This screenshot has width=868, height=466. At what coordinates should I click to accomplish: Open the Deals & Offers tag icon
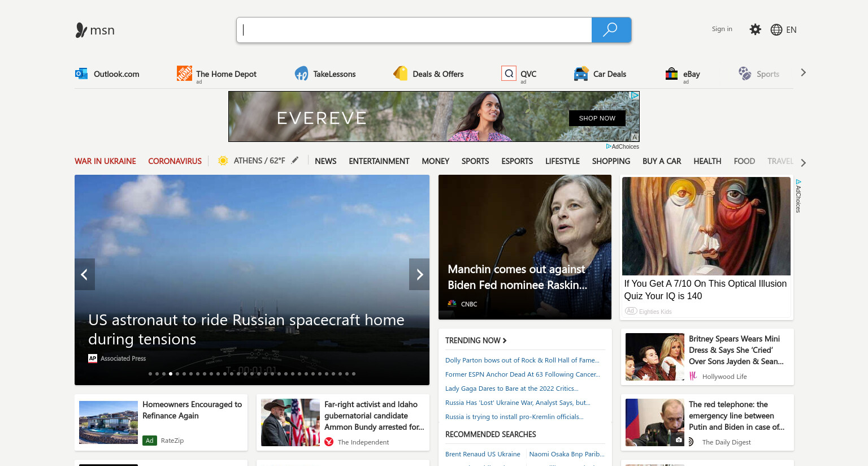pos(401,74)
